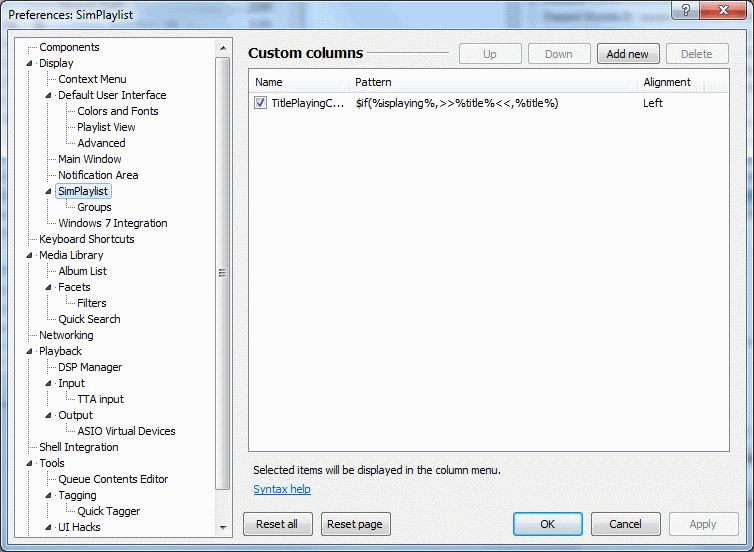The height and width of the screenshot is (552, 754).
Task: Select the Facets tree item
Action: (75, 287)
